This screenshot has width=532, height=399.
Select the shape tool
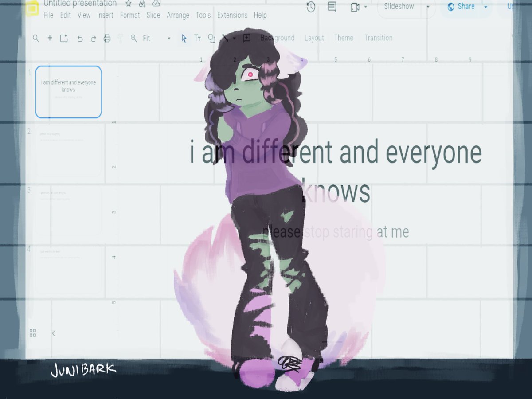211,39
